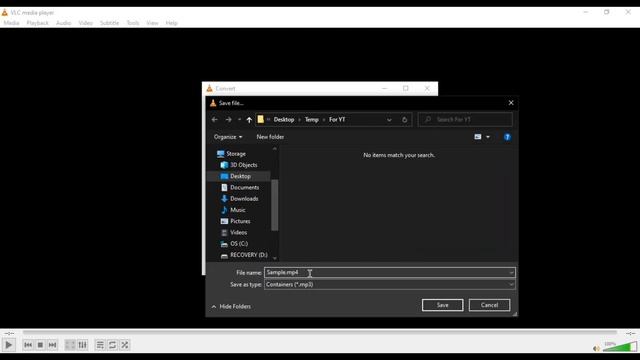Open the Media menu
Screen dimensions: 640x360
point(11,23)
